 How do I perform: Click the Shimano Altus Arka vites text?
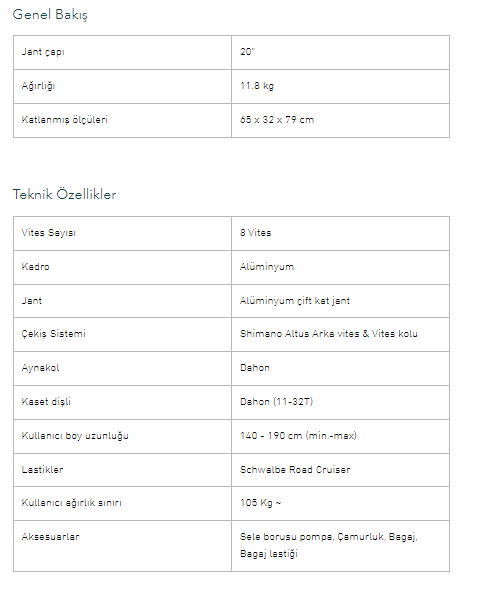[x=299, y=334]
